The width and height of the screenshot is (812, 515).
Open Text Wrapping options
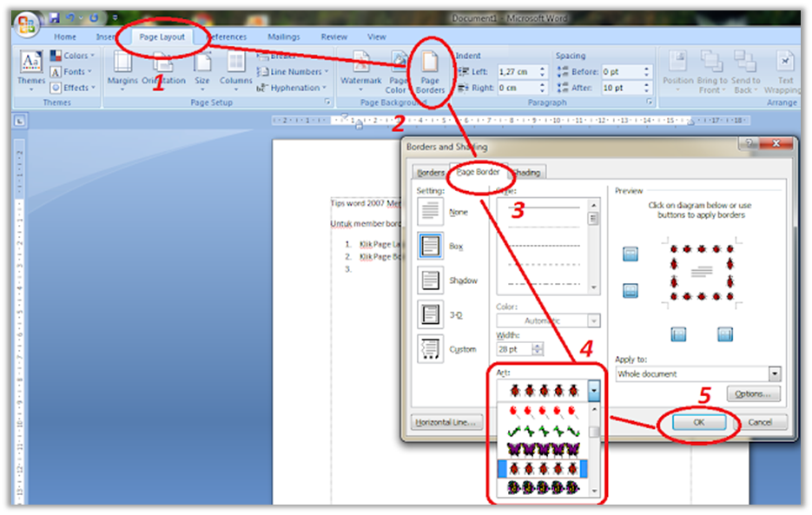785,71
